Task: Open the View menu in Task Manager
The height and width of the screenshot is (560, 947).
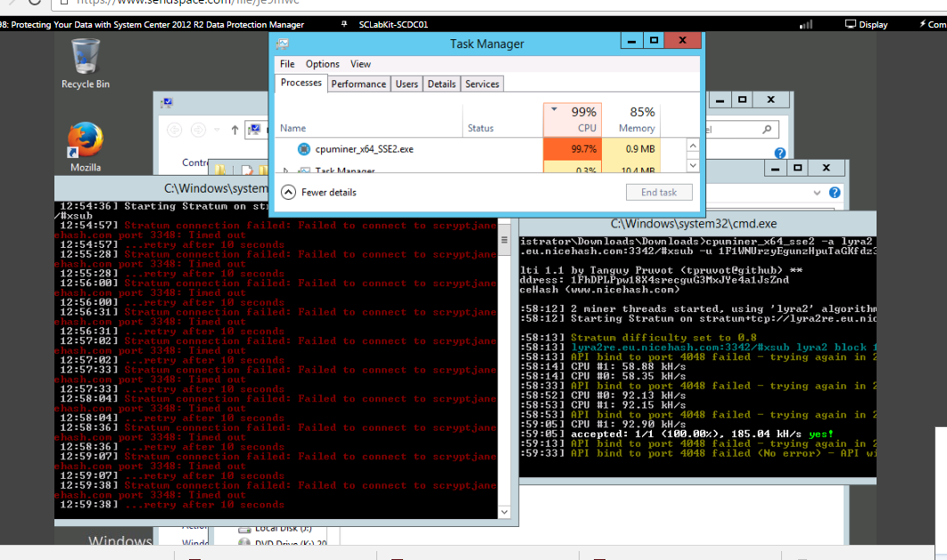Action: 360,64
